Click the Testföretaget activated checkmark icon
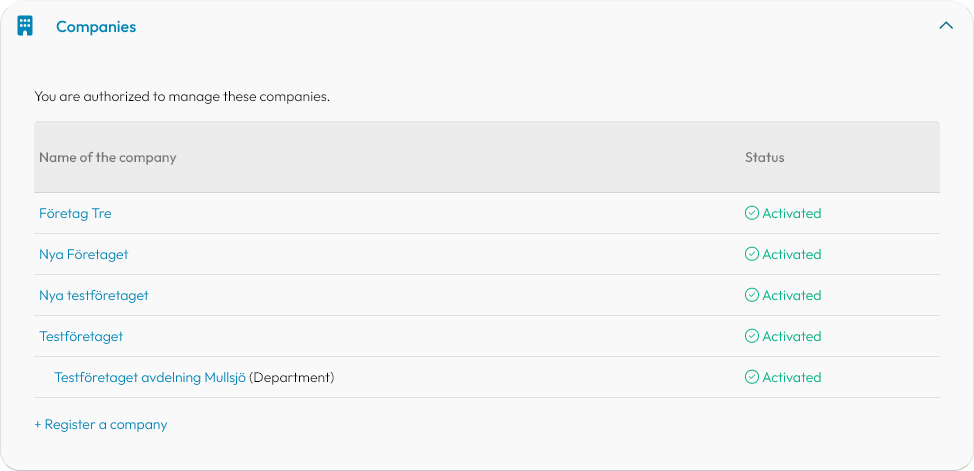The image size is (974, 471). (x=752, y=336)
